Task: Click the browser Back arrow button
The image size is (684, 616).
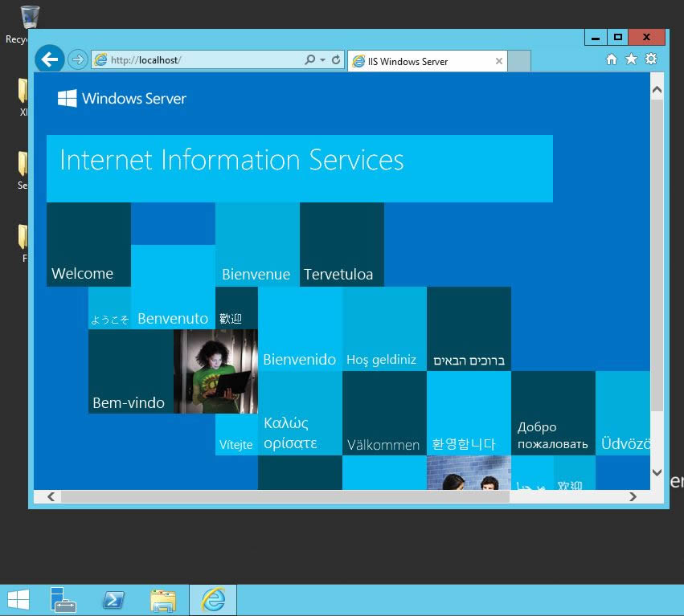Action: [x=50, y=59]
